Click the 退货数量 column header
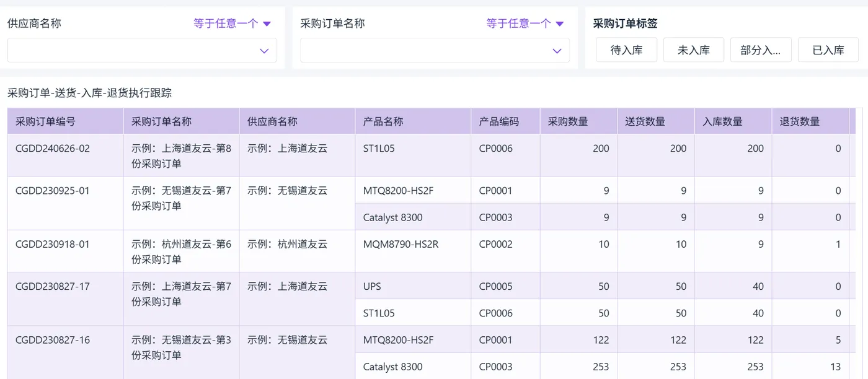The image size is (868, 379). point(810,121)
